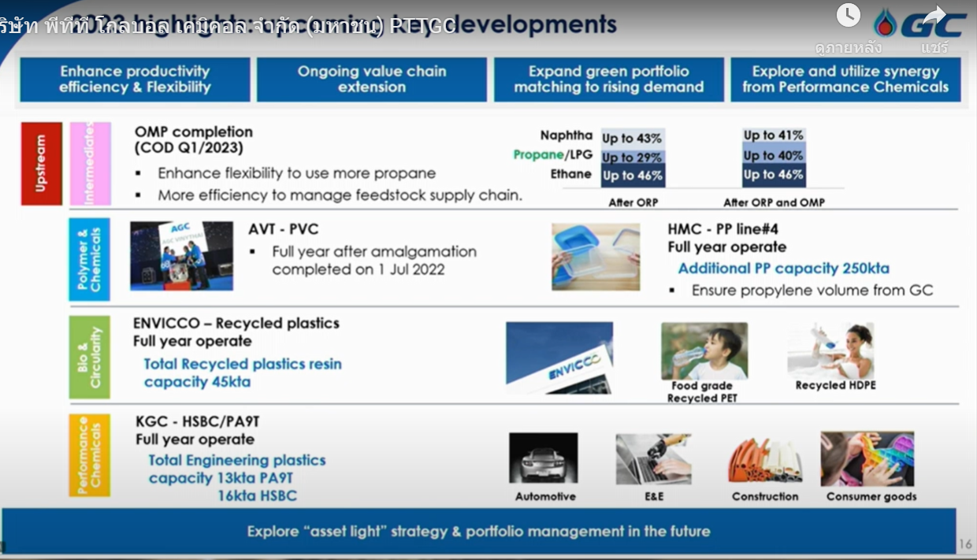
Task: Click the Share arrow icon
Action: [934, 16]
